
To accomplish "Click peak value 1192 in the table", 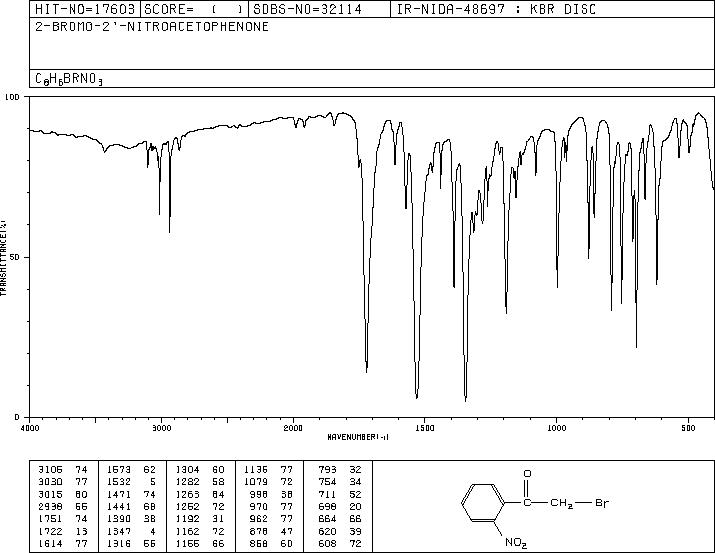I will click(x=187, y=519).
